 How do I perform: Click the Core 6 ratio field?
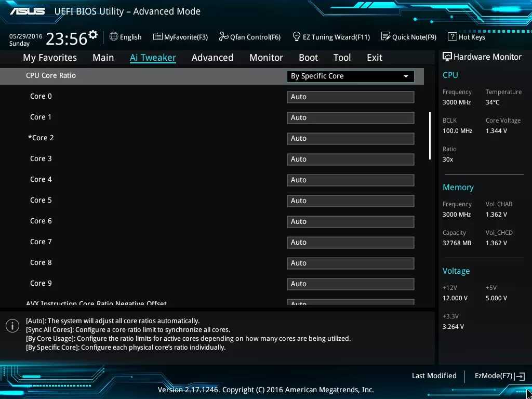pos(351,221)
